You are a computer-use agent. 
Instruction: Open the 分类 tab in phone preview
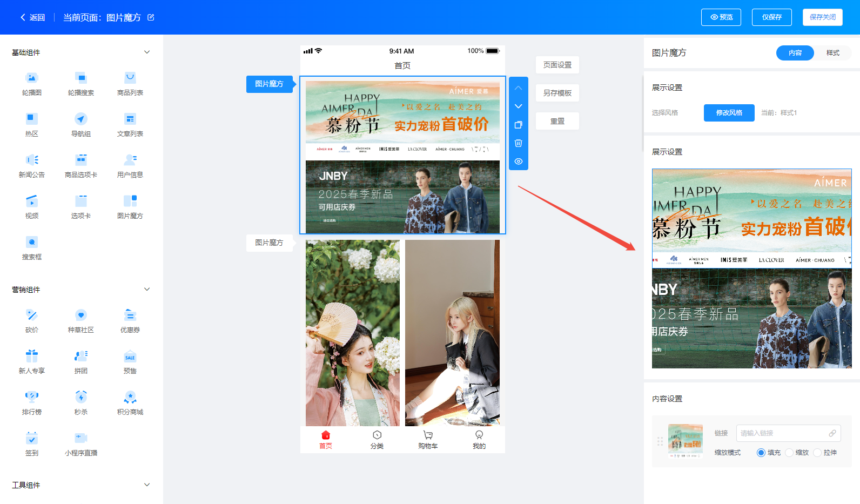(x=377, y=440)
